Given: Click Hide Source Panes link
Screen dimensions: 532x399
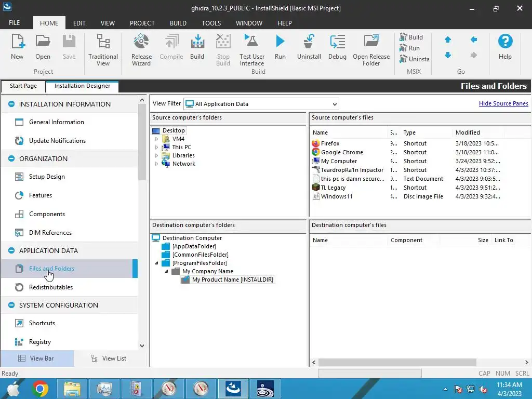Looking at the screenshot, I should (x=503, y=103).
